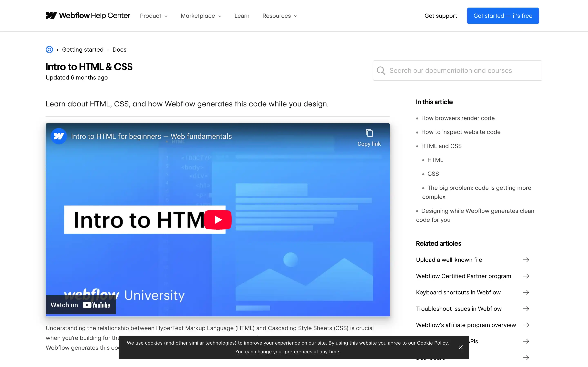Click the Copy link icon on video

(369, 133)
